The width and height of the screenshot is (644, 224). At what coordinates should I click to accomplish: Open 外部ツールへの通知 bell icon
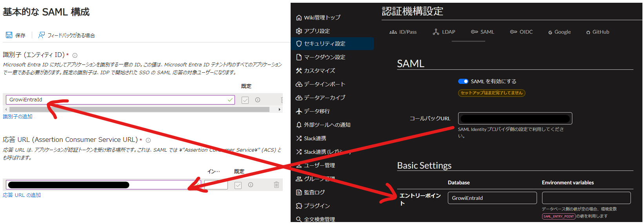(x=299, y=125)
